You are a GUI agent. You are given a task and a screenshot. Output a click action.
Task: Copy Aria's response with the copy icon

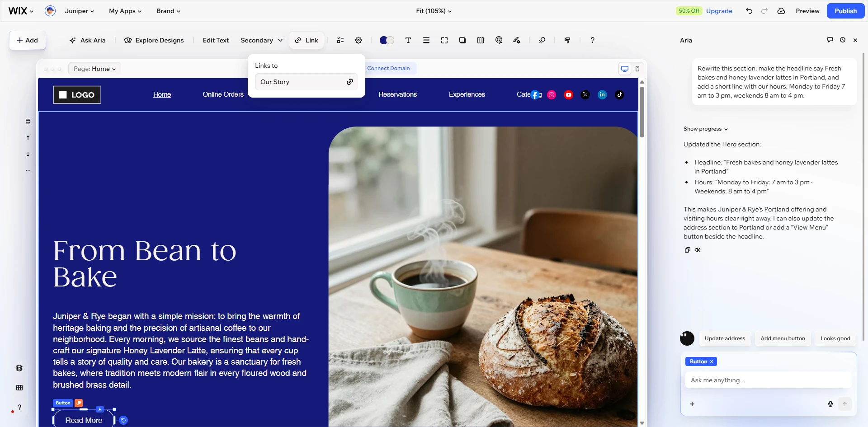pos(687,250)
